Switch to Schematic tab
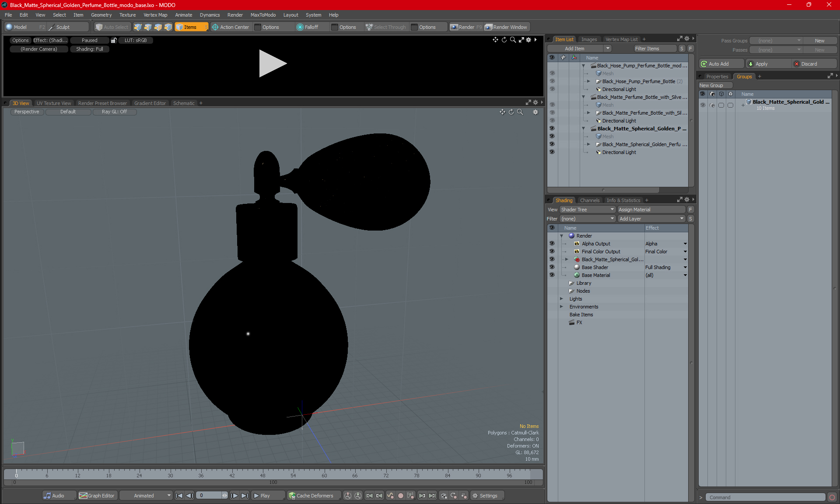Screen dimensions: 840x504 pyautogui.click(x=184, y=103)
